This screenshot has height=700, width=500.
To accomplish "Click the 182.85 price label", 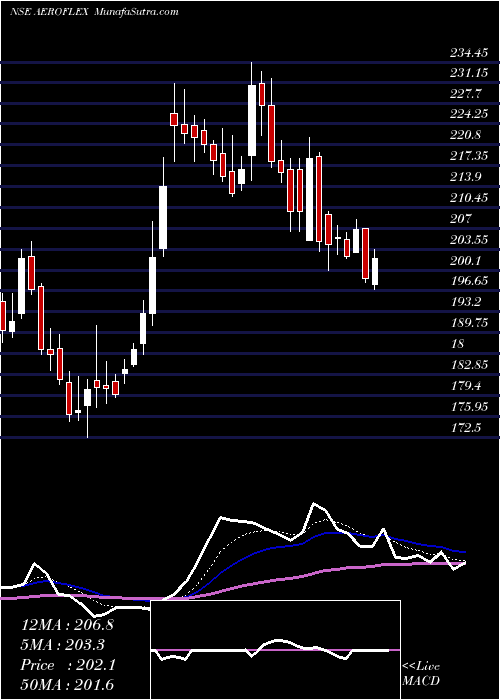I will [x=469, y=365].
